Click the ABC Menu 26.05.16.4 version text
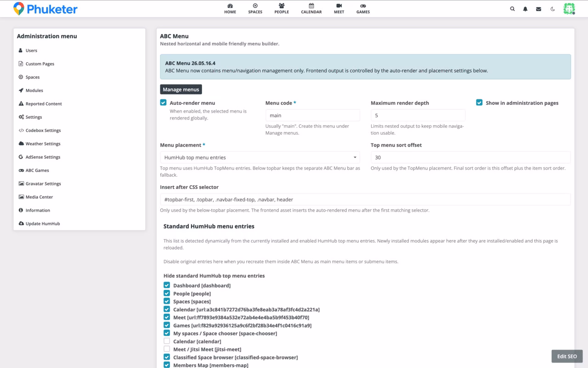This screenshot has width=588, height=368. click(190, 63)
